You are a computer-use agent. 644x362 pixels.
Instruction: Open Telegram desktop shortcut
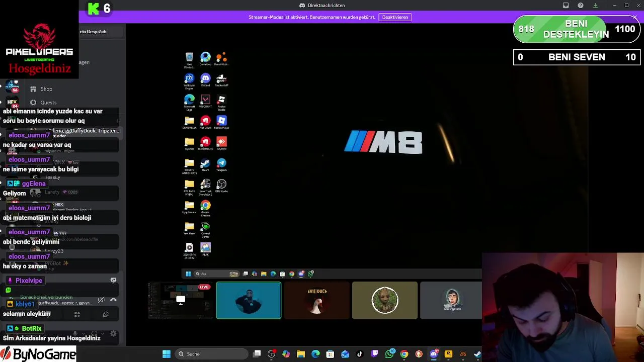[221, 165]
